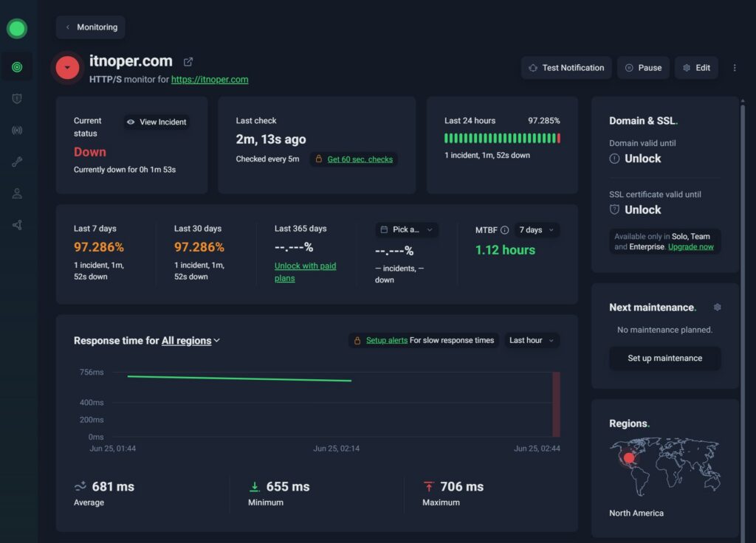Screen dimensions: 756x543
Task: Click the Regions world map
Action: click(665, 466)
